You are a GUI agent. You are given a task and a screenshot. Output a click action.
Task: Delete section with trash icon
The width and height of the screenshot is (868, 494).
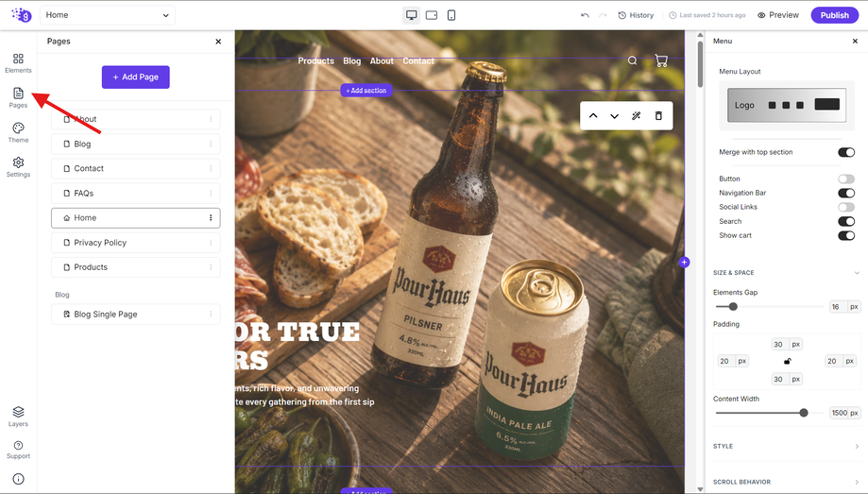pyautogui.click(x=658, y=116)
